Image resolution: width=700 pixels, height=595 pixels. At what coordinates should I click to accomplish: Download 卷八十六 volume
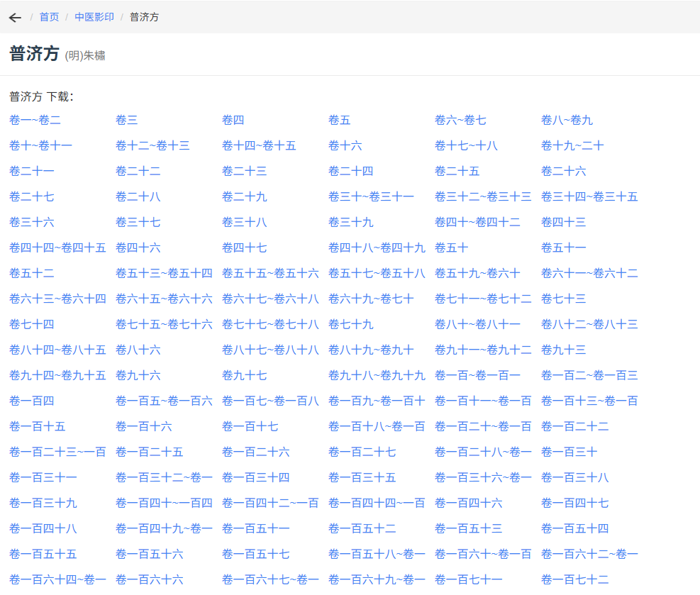coord(138,350)
